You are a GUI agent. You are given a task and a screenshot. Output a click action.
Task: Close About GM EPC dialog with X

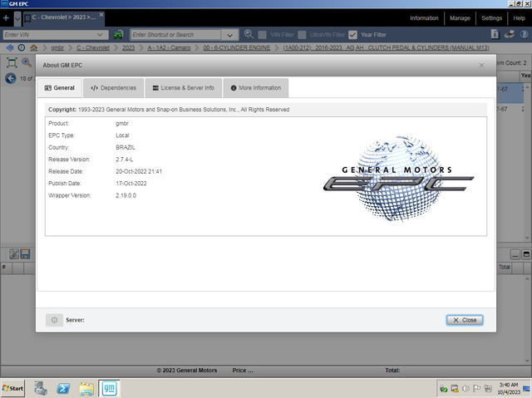click(481, 65)
